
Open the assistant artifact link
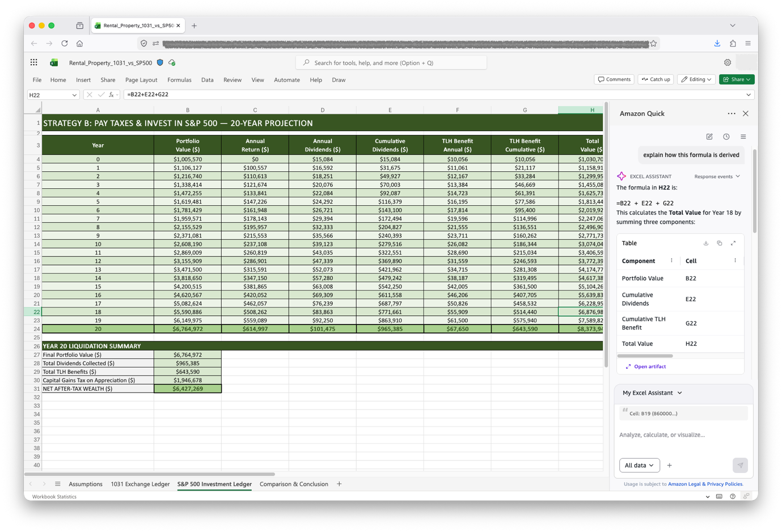pyautogui.click(x=646, y=366)
